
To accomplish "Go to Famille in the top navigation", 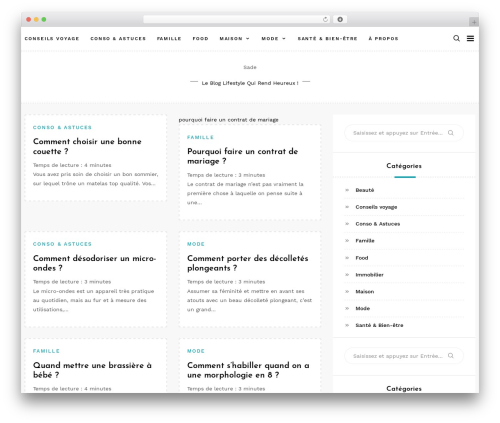I will tap(169, 39).
